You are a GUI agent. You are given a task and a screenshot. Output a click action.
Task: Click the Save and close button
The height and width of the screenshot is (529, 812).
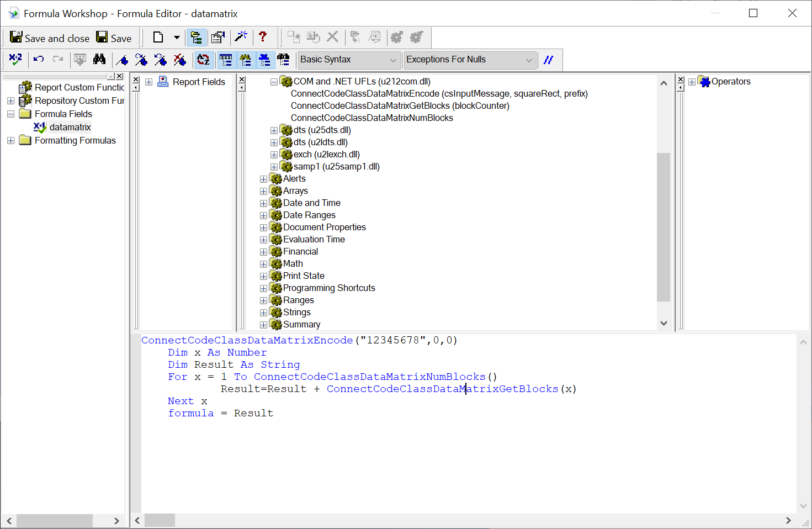[50, 38]
